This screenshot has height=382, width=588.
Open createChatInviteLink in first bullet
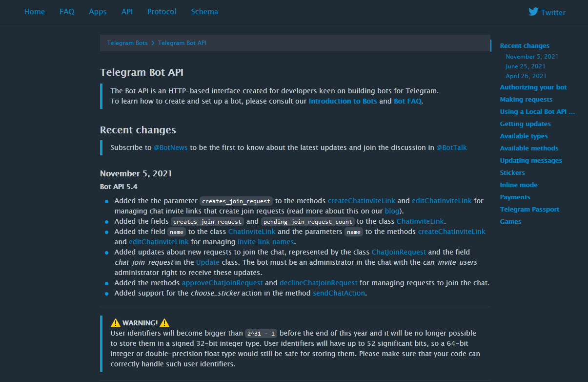[362, 201]
